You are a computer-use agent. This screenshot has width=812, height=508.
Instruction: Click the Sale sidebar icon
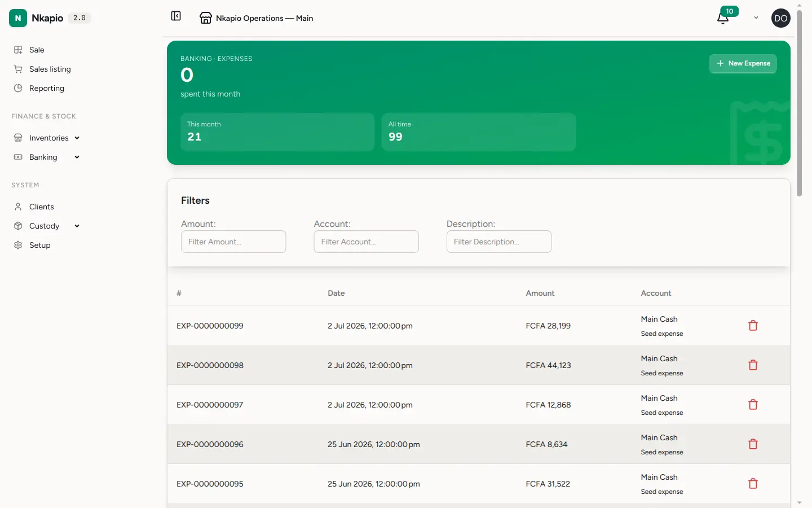[18, 50]
